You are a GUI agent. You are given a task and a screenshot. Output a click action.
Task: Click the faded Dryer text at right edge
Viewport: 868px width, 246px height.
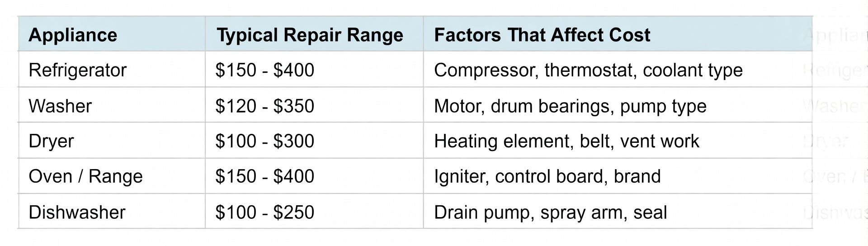point(826,141)
